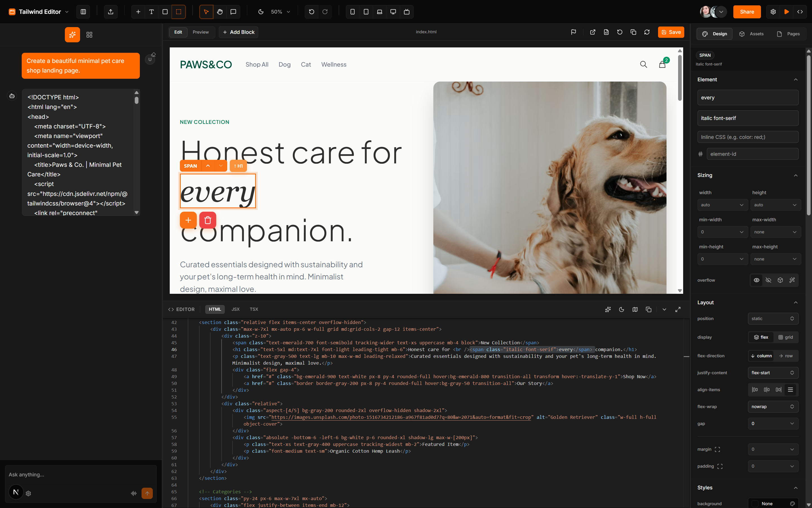Switch to the Pages tab

(x=789, y=34)
